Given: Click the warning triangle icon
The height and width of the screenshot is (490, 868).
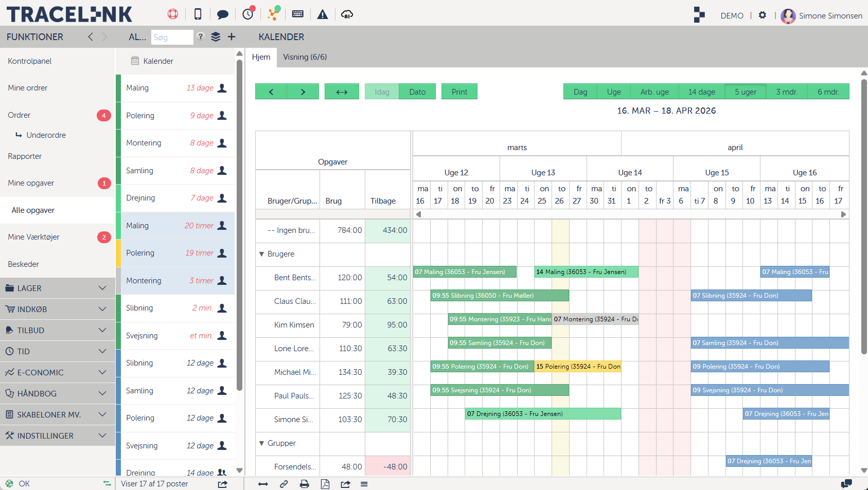Looking at the screenshot, I should [323, 14].
